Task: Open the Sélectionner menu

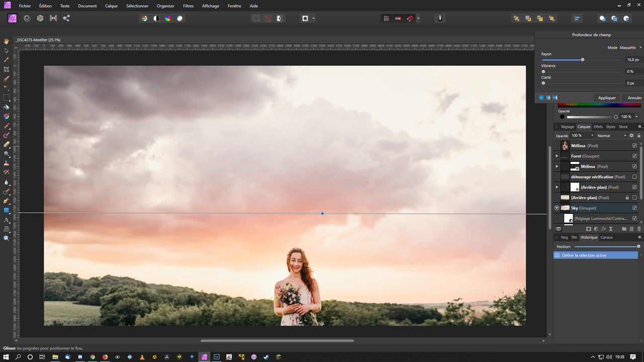Action: 137,6
